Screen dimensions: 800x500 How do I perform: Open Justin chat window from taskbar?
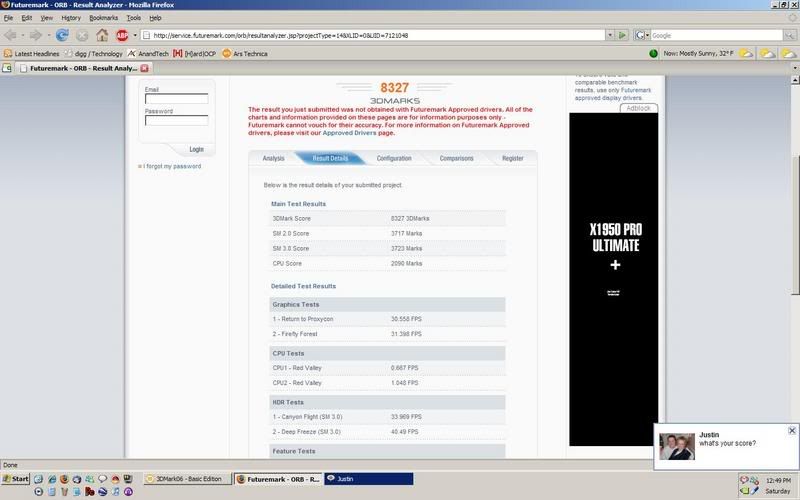point(368,479)
